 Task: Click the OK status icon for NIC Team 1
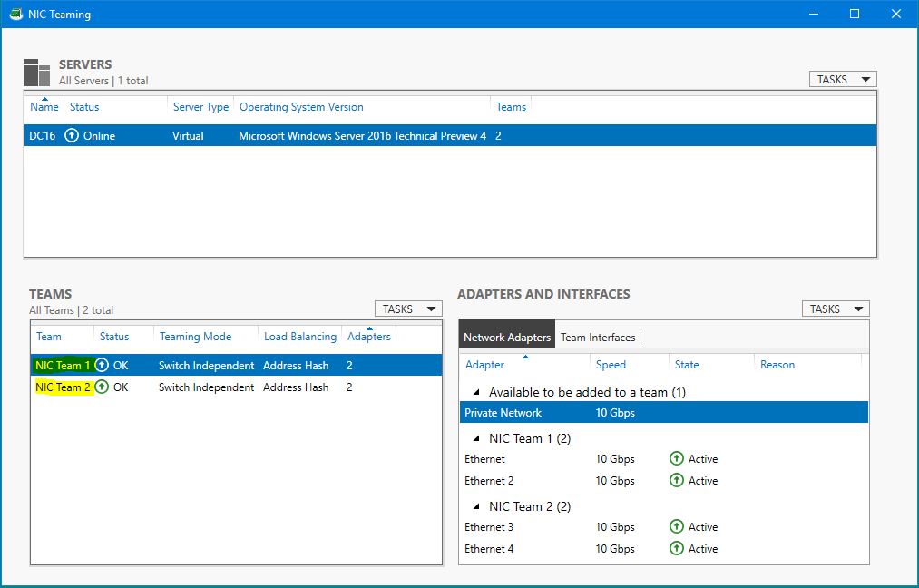coord(102,365)
